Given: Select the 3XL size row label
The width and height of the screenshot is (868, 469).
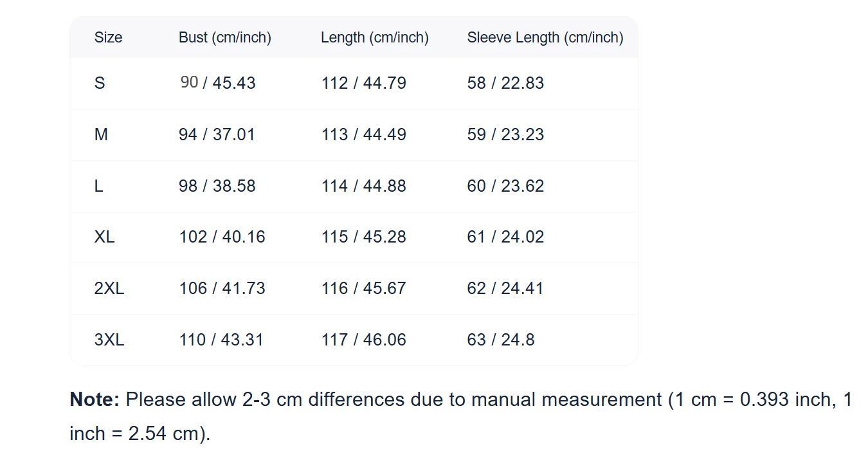Looking at the screenshot, I should (109, 340).
